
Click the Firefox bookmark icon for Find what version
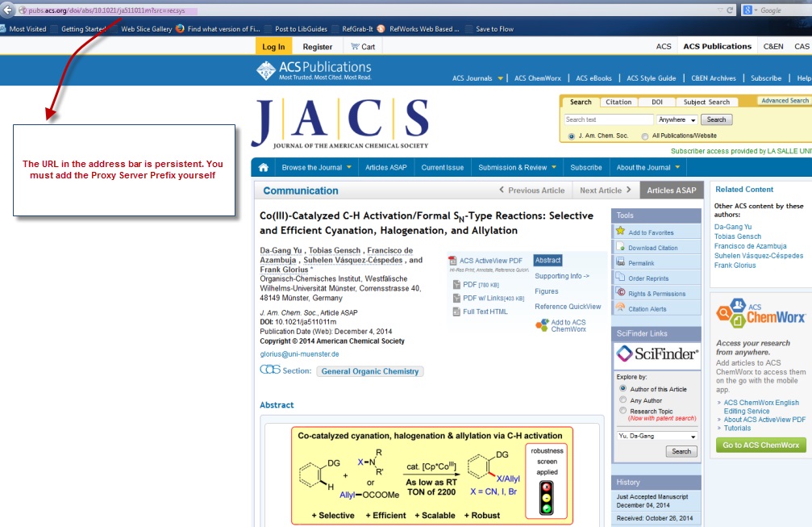180,28
